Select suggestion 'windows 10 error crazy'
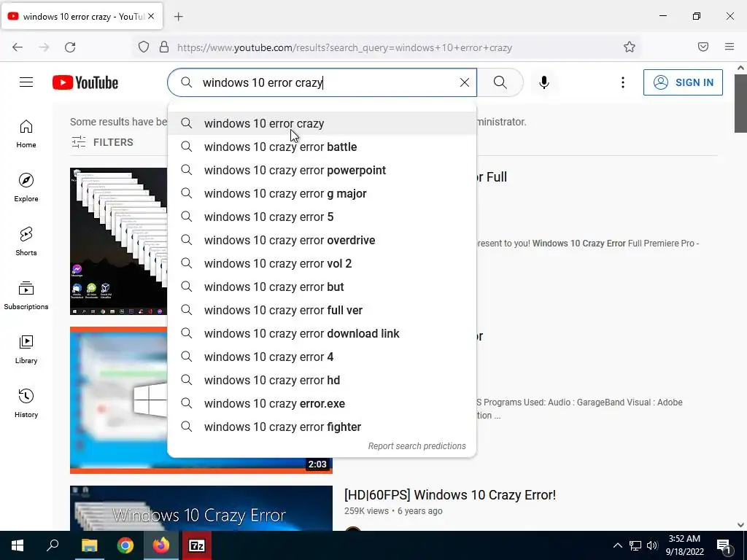 click(x=322, y=123)
